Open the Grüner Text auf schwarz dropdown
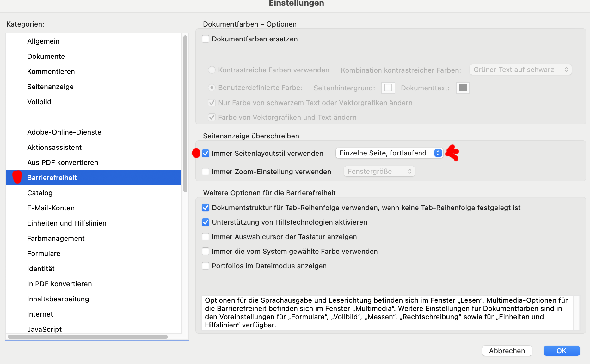Screen dimensions: 590x364 pos(520,70)
